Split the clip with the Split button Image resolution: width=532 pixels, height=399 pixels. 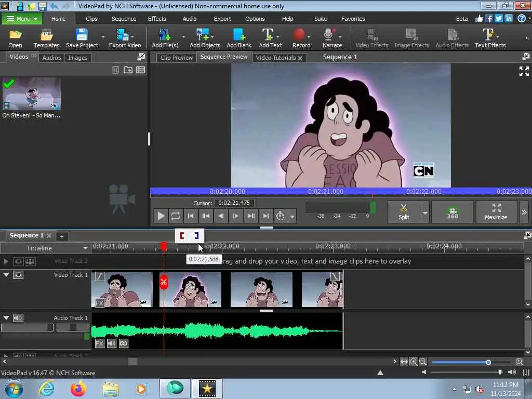point(404,212)
